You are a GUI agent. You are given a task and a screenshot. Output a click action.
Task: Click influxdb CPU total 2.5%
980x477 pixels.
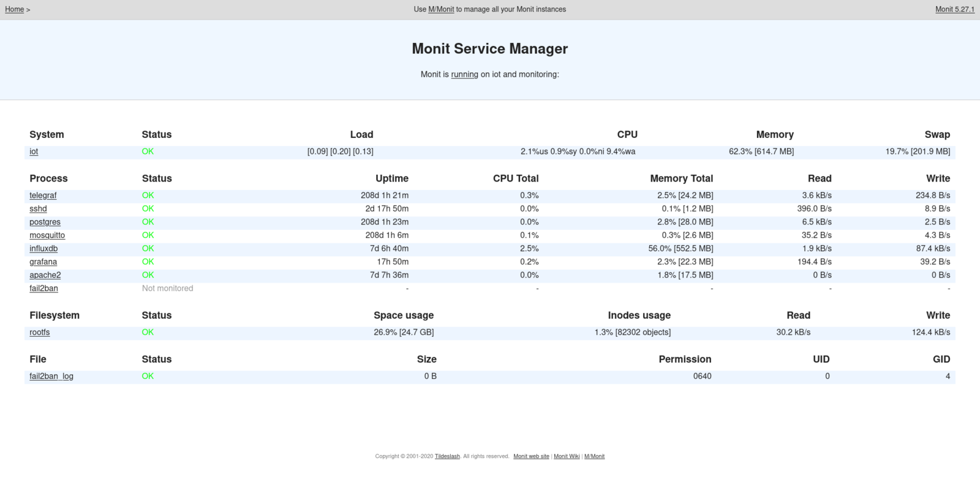tap(529, 248)
